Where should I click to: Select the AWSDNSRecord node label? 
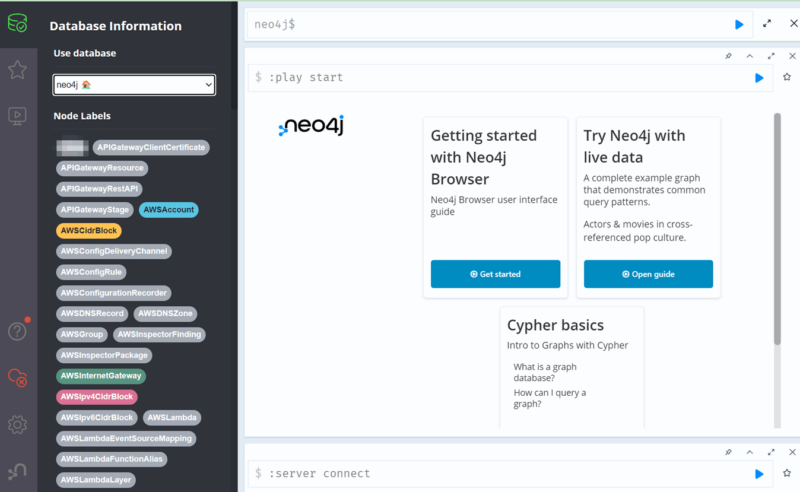click(92, 313)
